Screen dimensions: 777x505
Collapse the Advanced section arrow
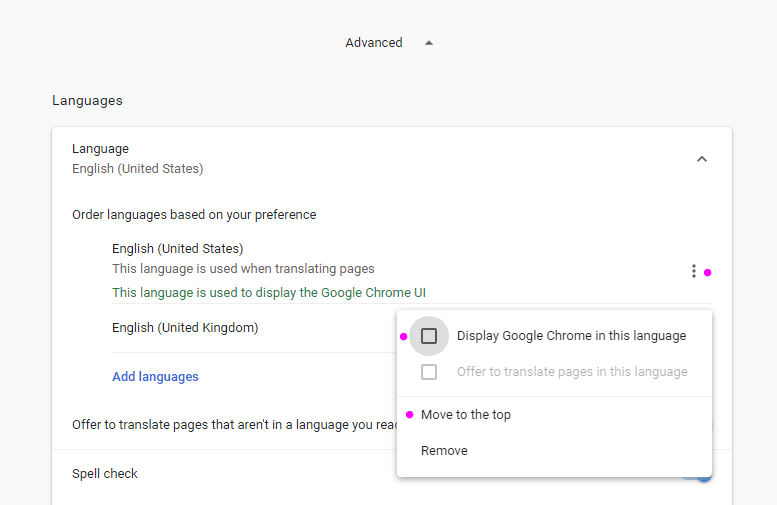pyautogui.click(x=429, y=43)
